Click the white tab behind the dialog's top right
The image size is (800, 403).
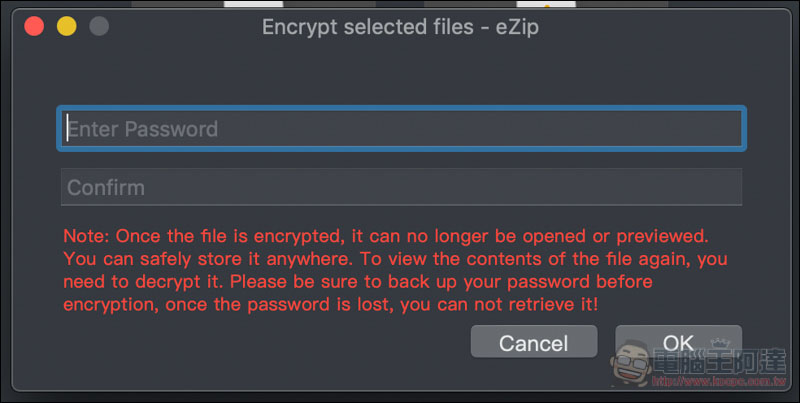click(x=546, y=4)
